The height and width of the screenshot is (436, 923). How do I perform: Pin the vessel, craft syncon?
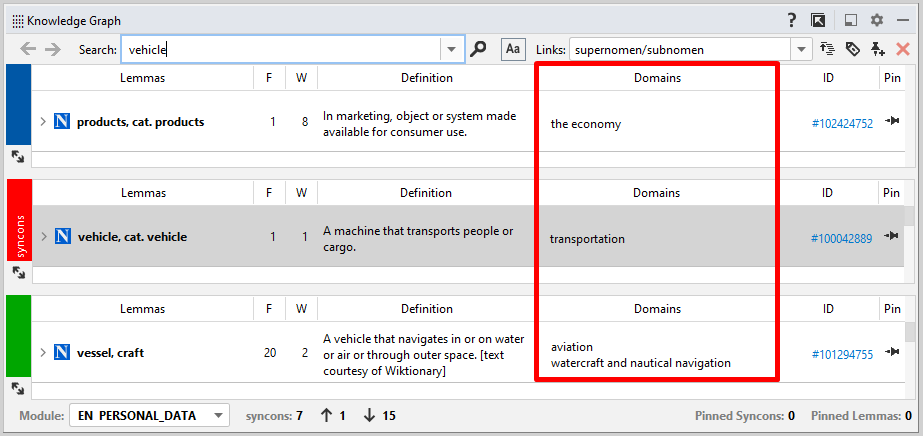[892, 353]
